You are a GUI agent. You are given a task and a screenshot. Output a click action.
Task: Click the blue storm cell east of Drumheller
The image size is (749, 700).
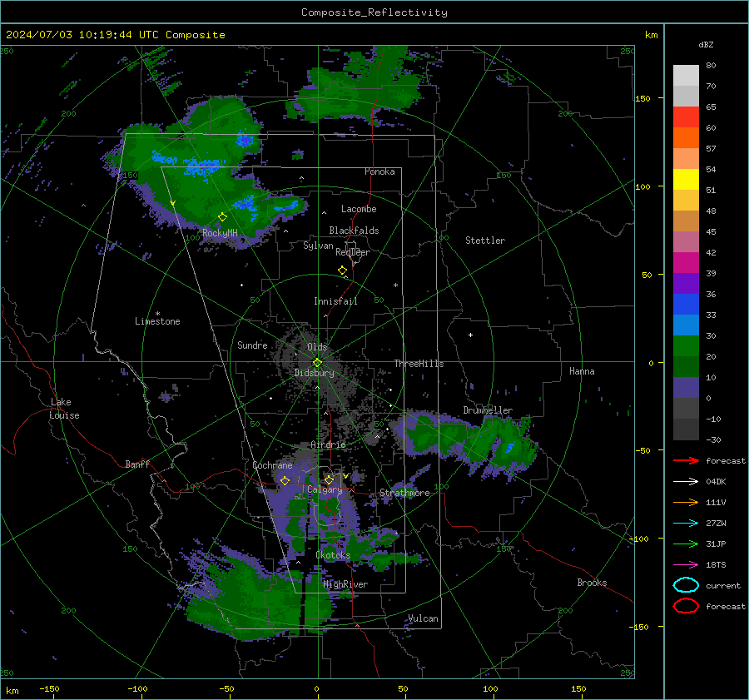coord(509,448)
